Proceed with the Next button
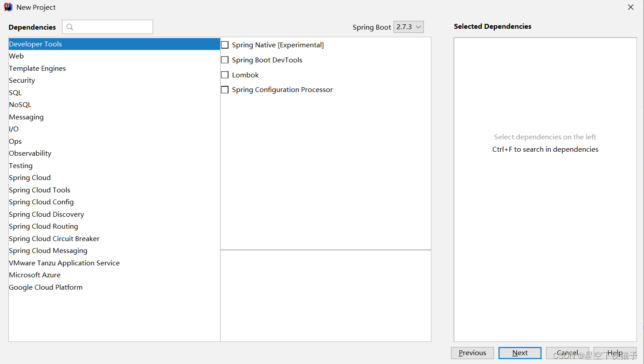The image size is (644, 364). (520, 353)
